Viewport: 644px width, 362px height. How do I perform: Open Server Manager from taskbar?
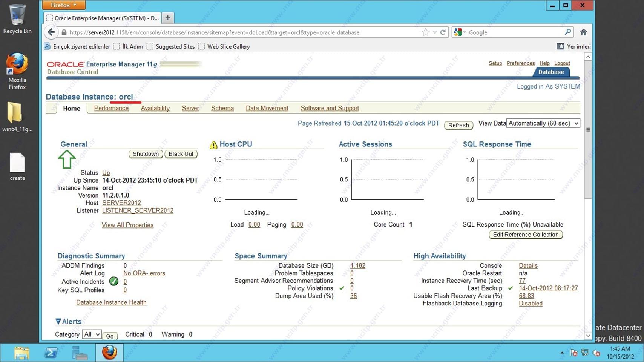(80, 353)
